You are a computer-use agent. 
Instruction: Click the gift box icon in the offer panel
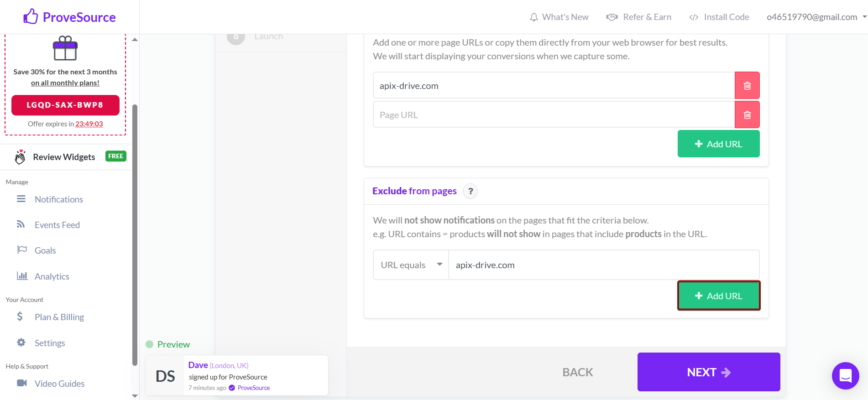point(65,48)
